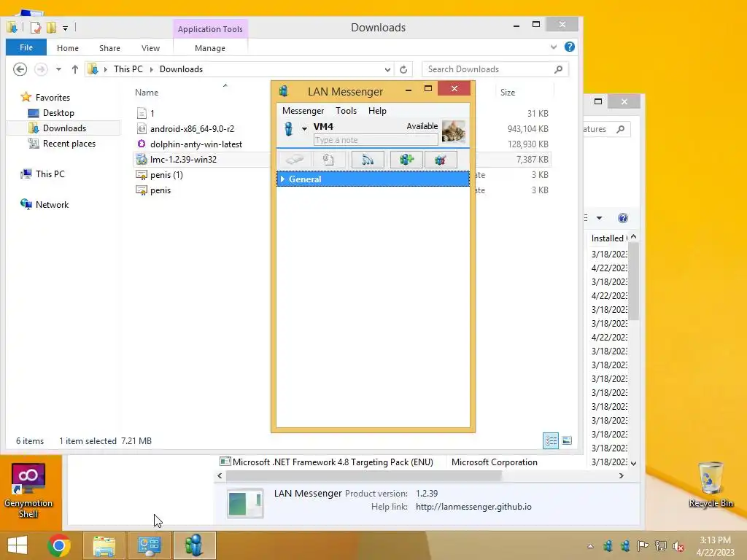Open the File tab in Downloads window

tap(26, 47)
